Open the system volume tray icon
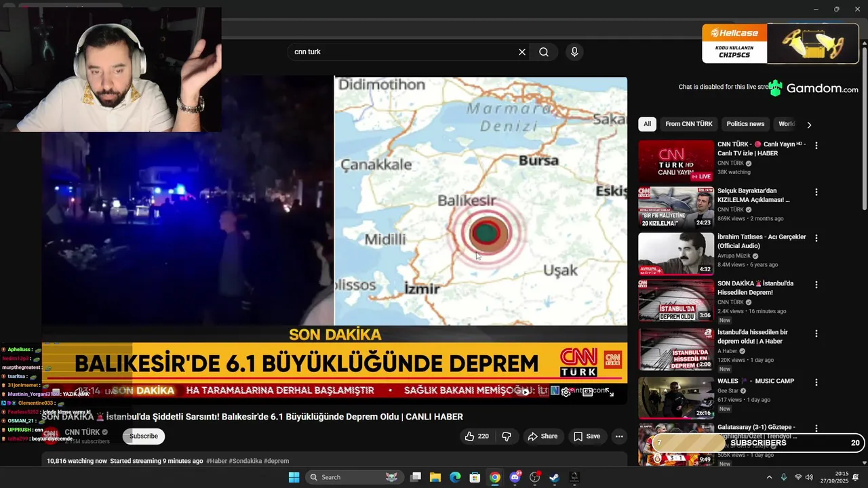The width and height of the screenshot is (868, 488). [x=809, y=477]
